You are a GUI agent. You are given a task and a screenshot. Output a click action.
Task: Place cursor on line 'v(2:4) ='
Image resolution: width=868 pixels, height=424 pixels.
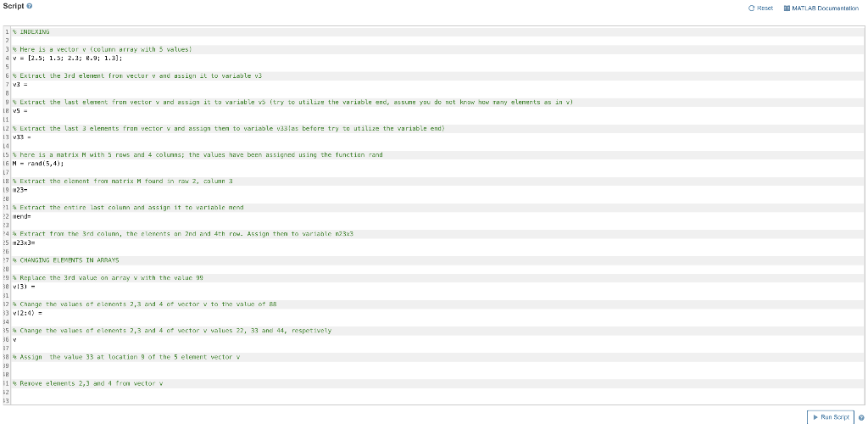tap(27, 313)
